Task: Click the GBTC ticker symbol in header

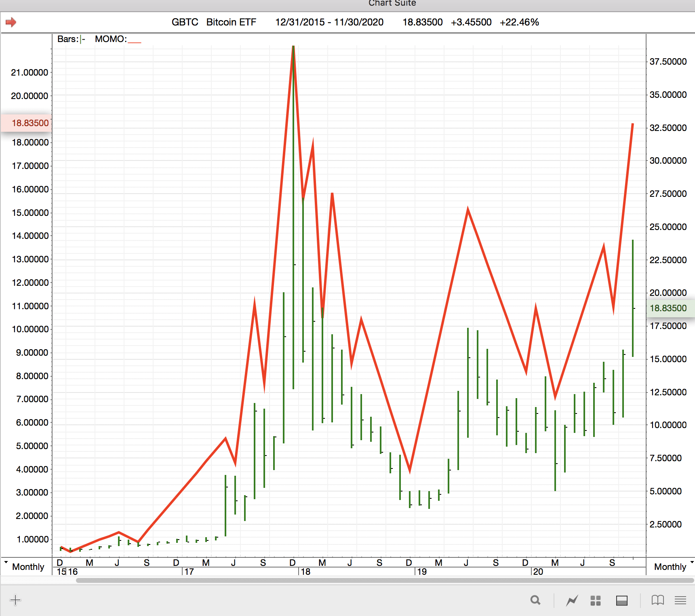Action: (185, 22)
